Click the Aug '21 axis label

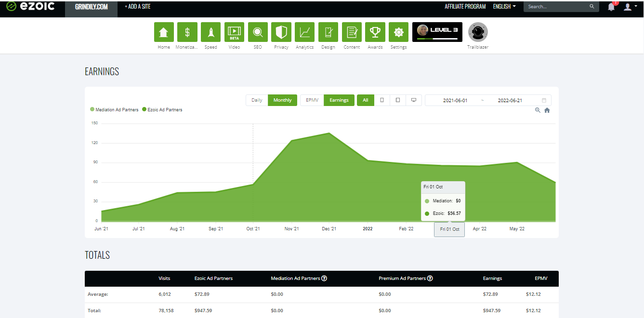177,229
